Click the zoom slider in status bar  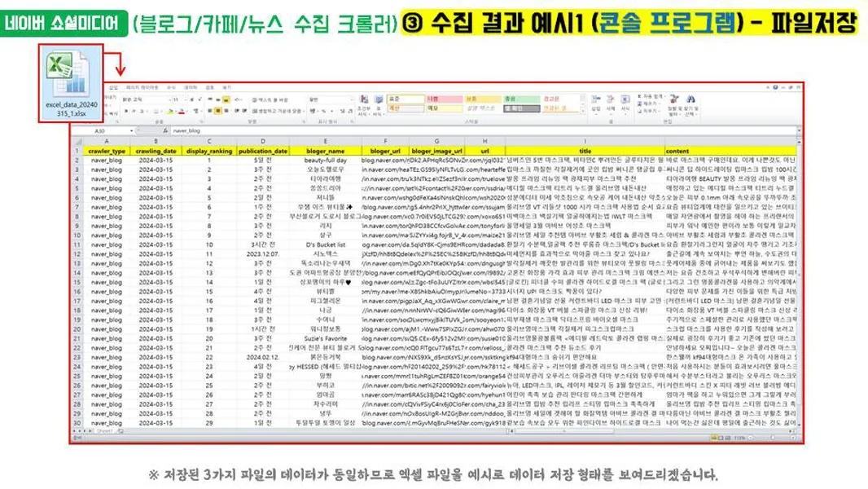772,438
